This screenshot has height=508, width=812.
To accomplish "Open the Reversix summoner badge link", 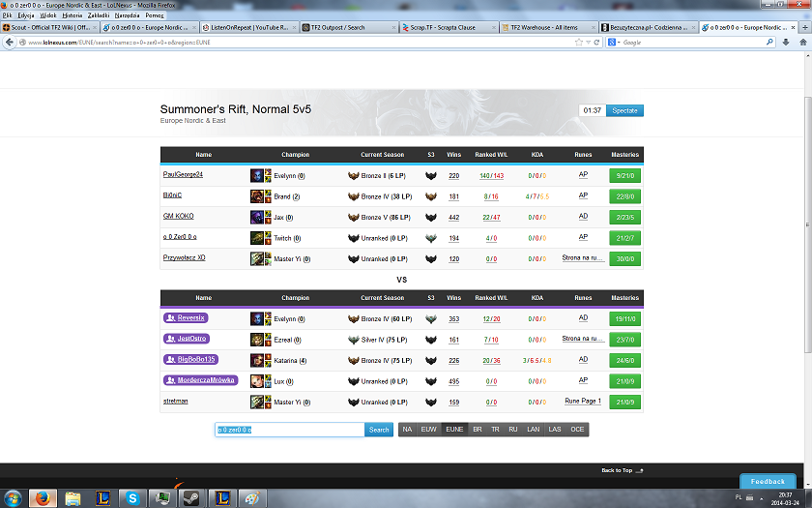I will pyautogui.click(x=186, y=317).
